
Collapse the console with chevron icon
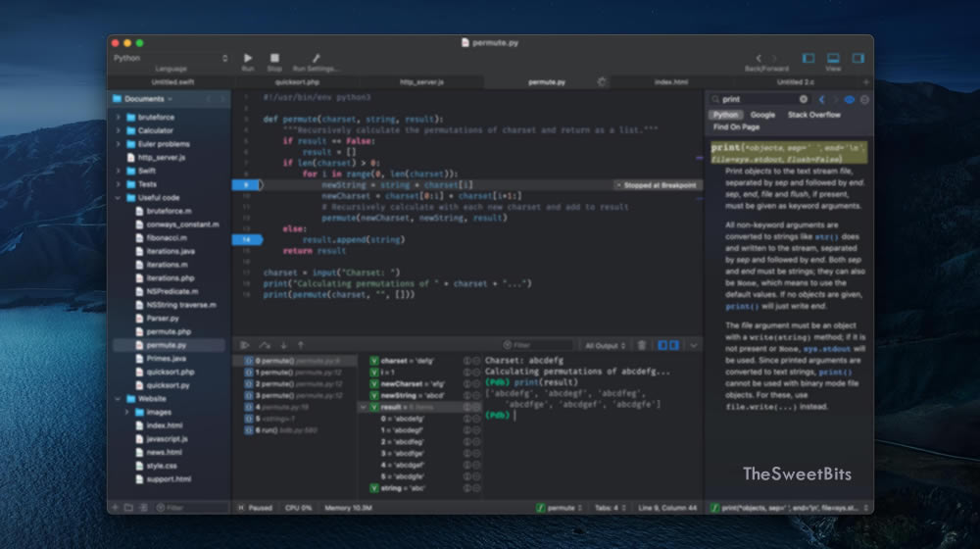(x=693, y=345)
